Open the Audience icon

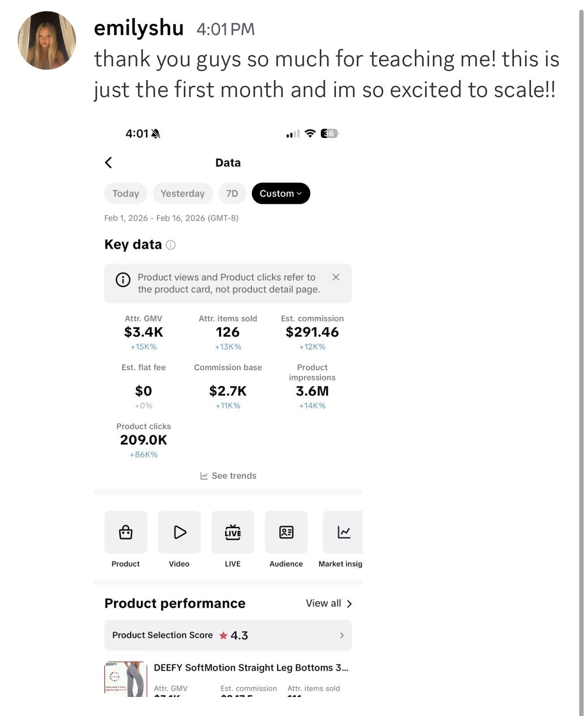point(286,532)
